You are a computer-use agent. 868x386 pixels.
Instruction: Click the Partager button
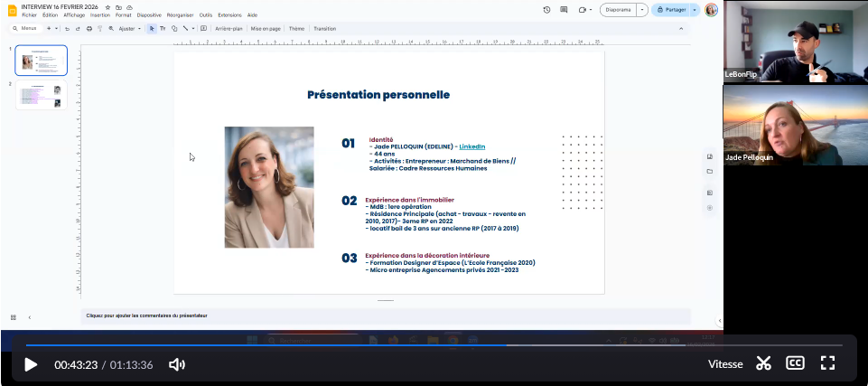[673, 9]
